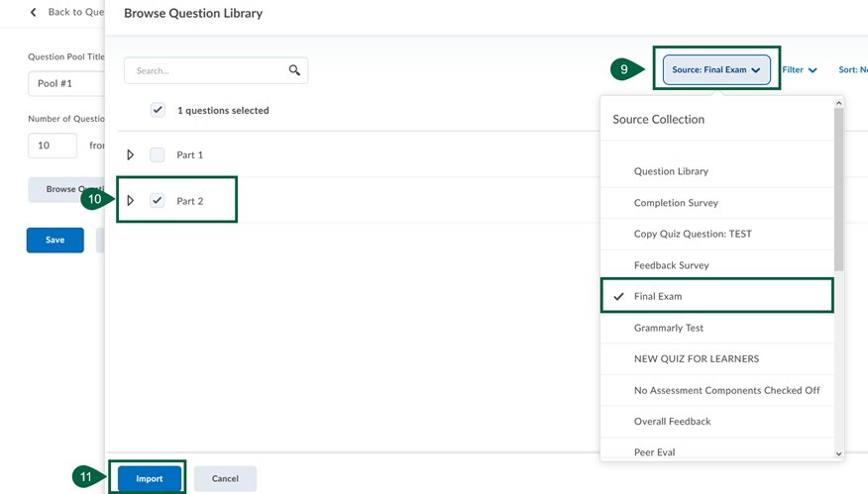Toggle the select-all questions checkbox
The image size is (868, 494).
pyautogui.click(x=158, y=110)
